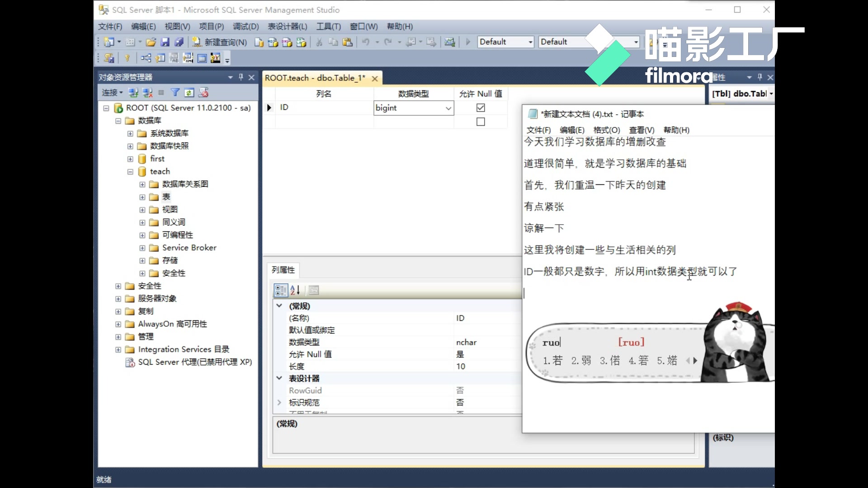Select bigint datatype dropdown for ID column
The width and height of the screenshot is (868, 488).
(413, 107)
